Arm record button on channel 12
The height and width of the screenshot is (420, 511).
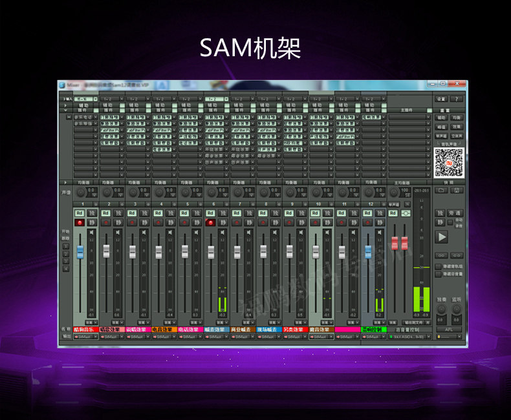[367, 223]
